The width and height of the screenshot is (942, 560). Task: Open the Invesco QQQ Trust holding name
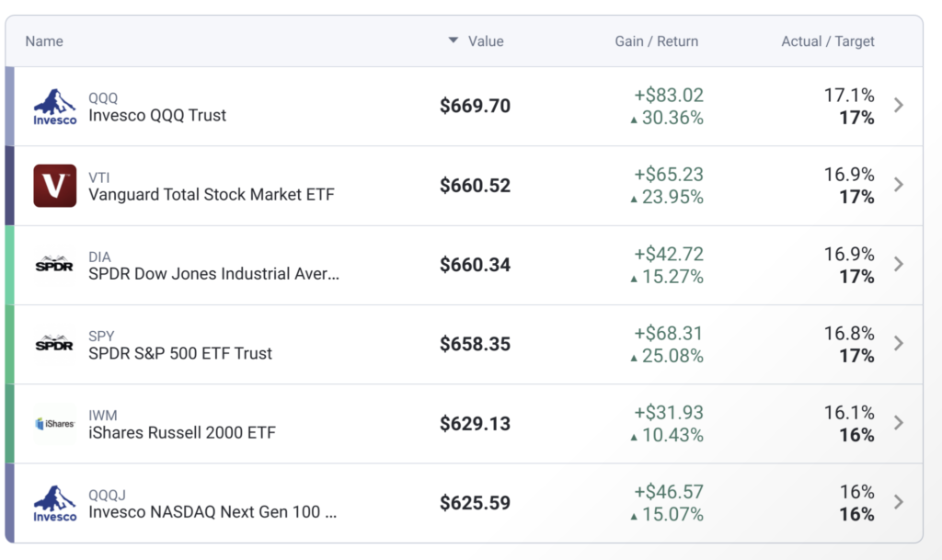[157, 116]
